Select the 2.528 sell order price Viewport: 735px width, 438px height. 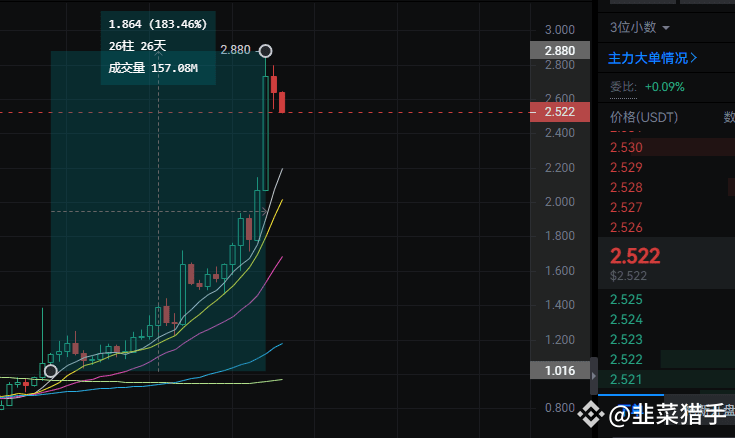626,188
